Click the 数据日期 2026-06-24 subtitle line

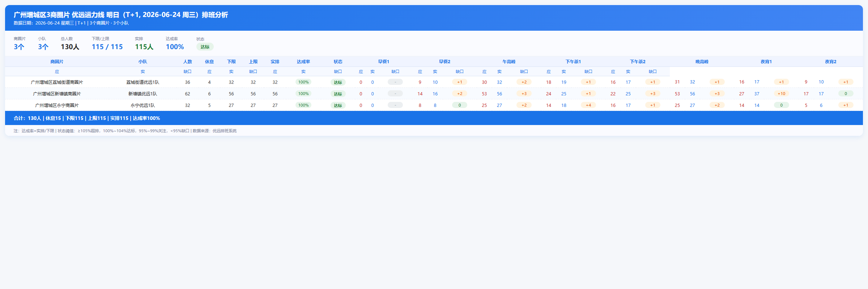(71, 23)
